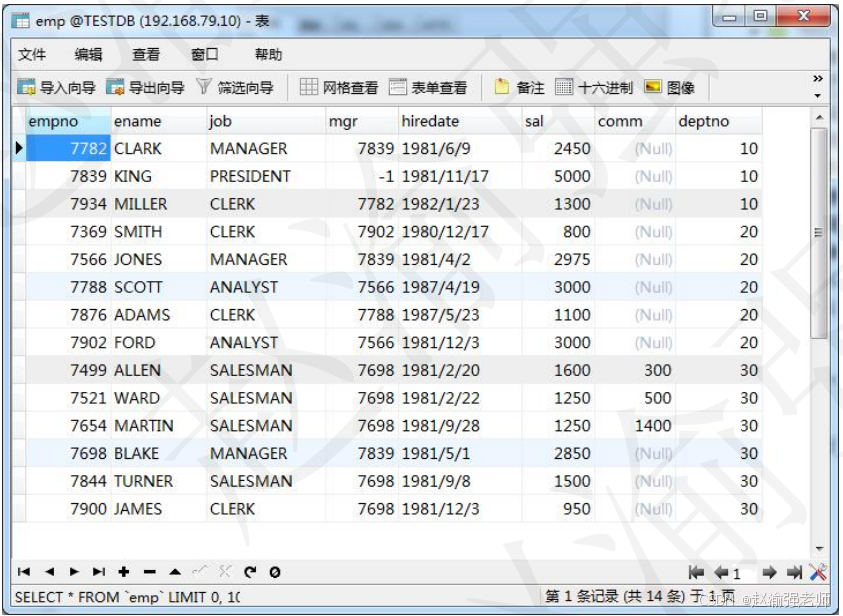This screenshot has width=843, height=616.
Task: Open the Memo (备注) viewer
Action: [x=519, y=87]
